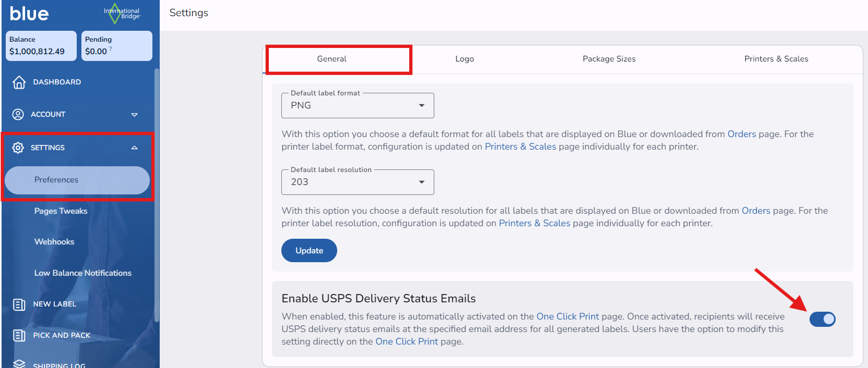Switch to the Package Sizes tab
This screenshot has height=368, width=868.
tap(609, 59)
